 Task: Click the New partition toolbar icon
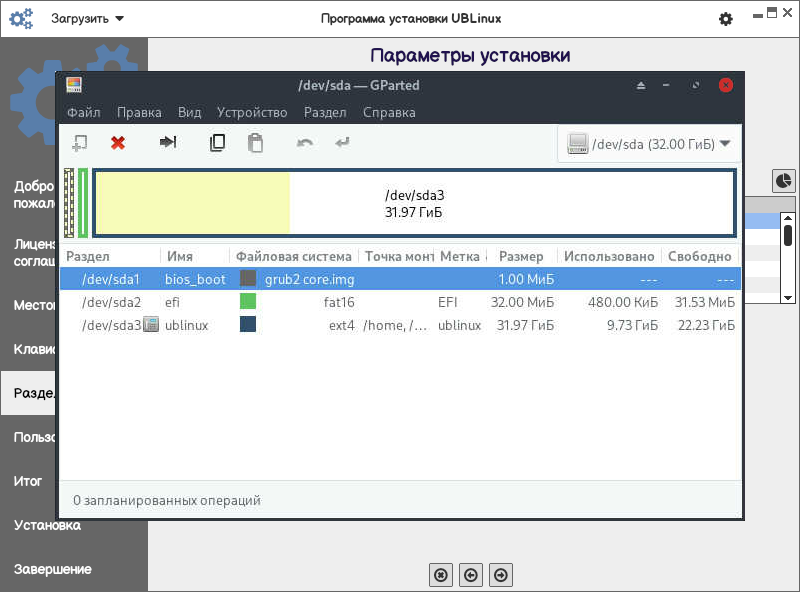[x=80, y=143]
